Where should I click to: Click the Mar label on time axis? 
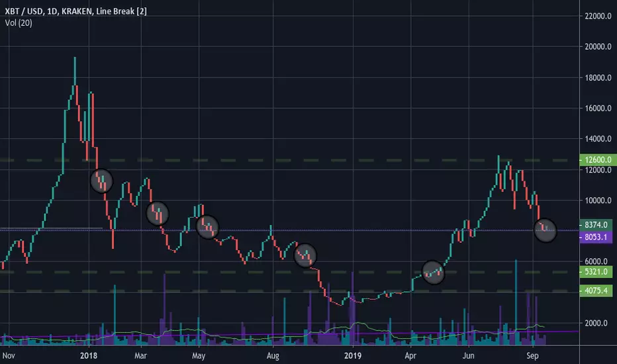point(140,356)
